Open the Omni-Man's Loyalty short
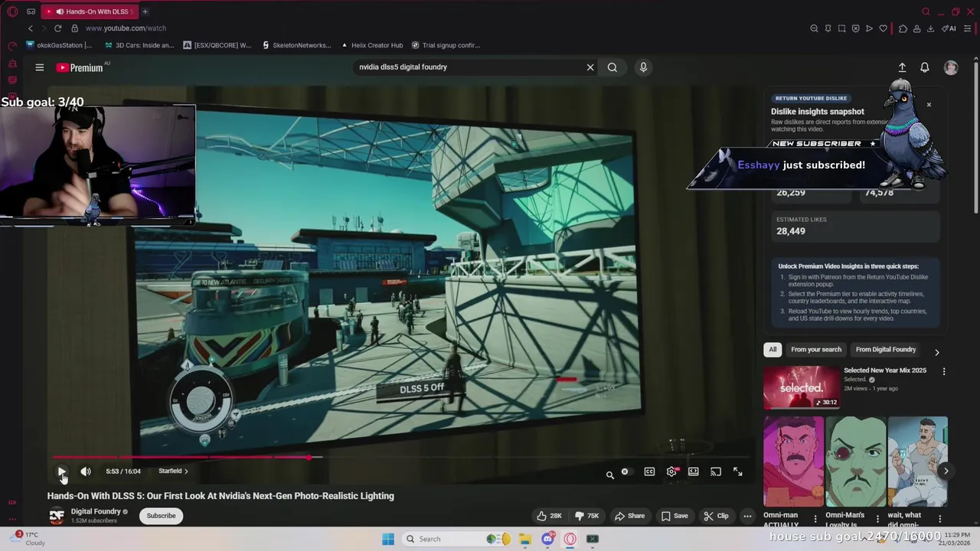The width and height of the screenshot is (980, 551). pyautogui.click(x=855, y=461)
